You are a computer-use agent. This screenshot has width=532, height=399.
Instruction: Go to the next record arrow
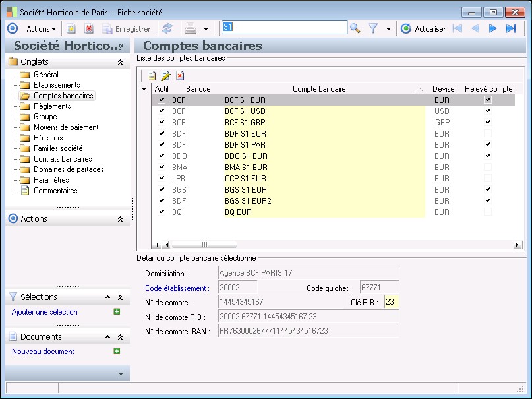click(x=492, y=28)
